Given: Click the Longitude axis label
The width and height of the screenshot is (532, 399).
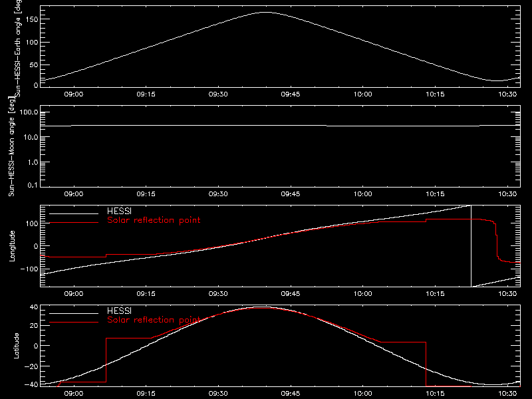Looking at the screenshot, I should (x=12, y=246).
